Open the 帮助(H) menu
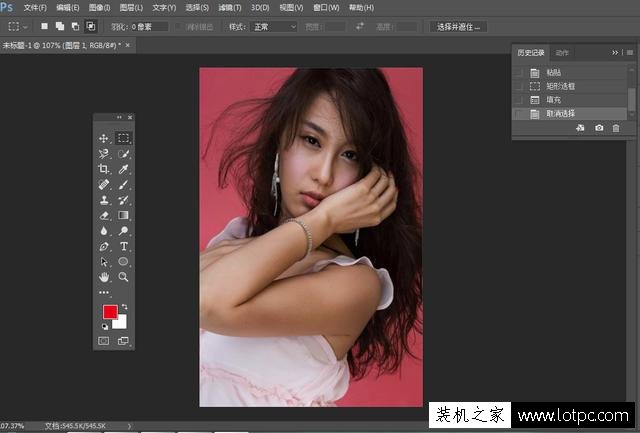Viewport: 640px width, 433px height. (x=362, y=8)
